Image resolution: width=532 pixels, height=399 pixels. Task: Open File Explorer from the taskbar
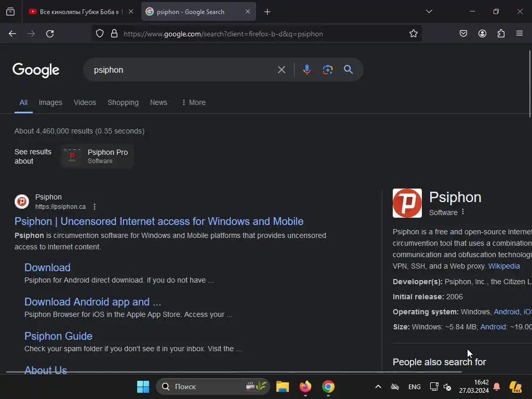coord(283,387)
